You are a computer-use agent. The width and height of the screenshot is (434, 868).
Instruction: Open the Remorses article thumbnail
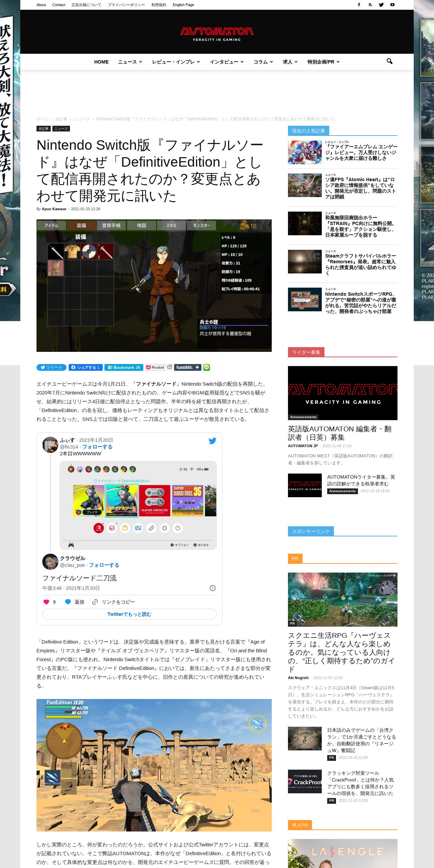[x=305, y=262]
